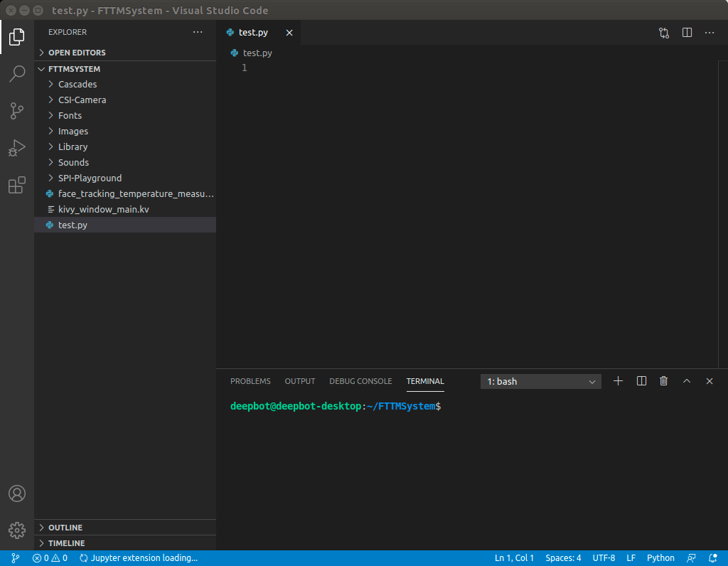Open Explorer views and more actions ellipsis
The image size is (728, 566).
click(198, 32)
